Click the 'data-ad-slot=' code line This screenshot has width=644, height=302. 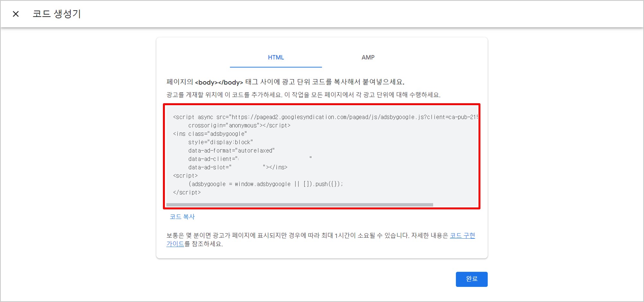click(238, 167)
